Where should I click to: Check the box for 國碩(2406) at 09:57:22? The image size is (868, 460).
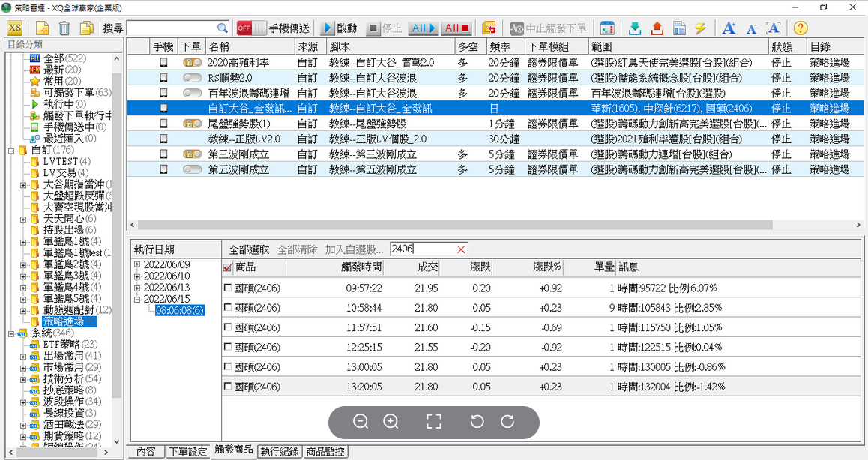[x=228, y=288]
